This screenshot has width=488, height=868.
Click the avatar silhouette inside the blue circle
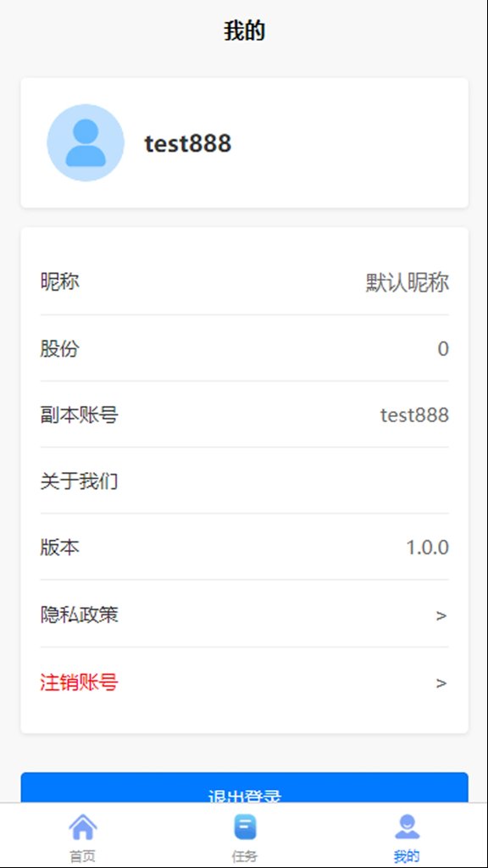(x=84, y=142)
